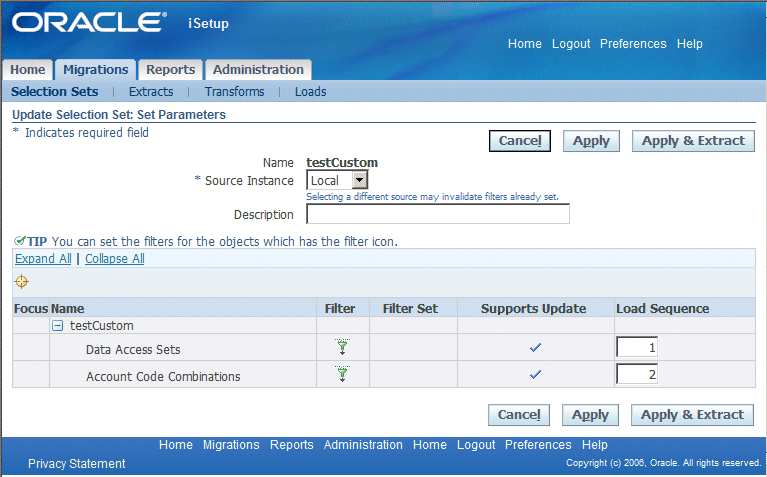Select the Data Access Sets row name
This screenshot has height=477, width=767.
(133, 349)
